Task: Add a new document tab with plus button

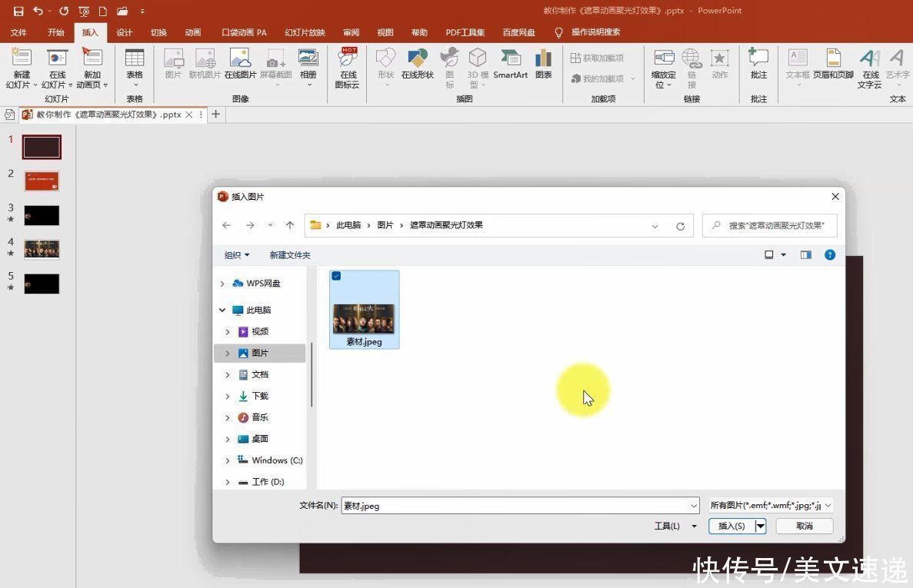Action: tap(215, 115)
